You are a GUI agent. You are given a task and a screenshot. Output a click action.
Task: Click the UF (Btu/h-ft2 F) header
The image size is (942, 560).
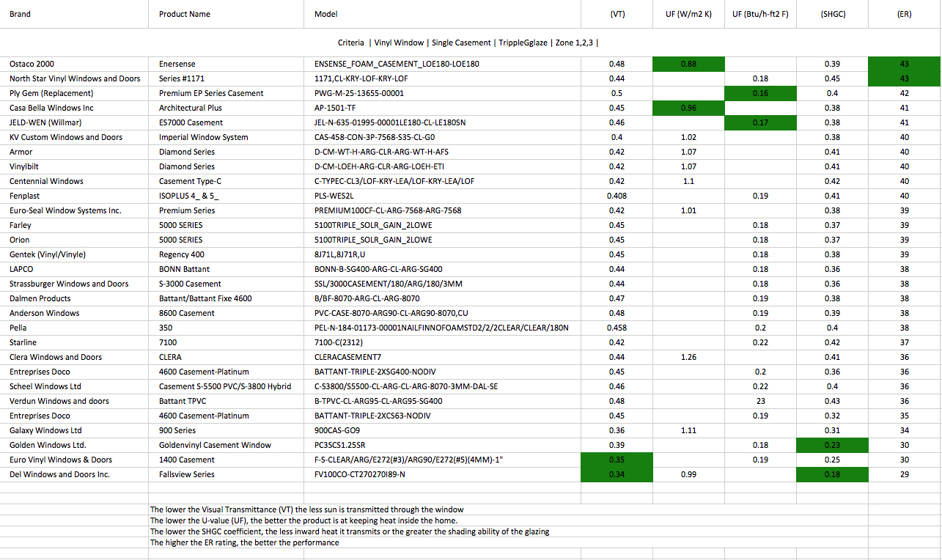tap(760, 14)
